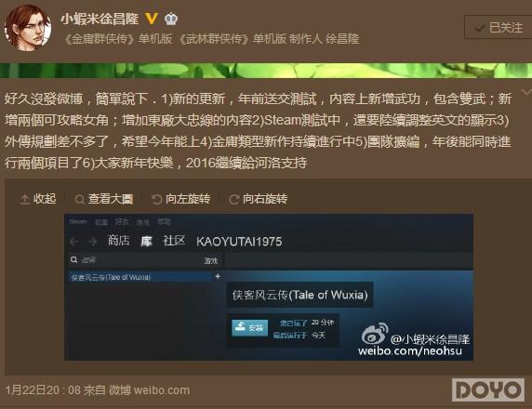Screen dimensions: 532x409
Task: Click the Steam back arrow
Action: pos(74,242)
